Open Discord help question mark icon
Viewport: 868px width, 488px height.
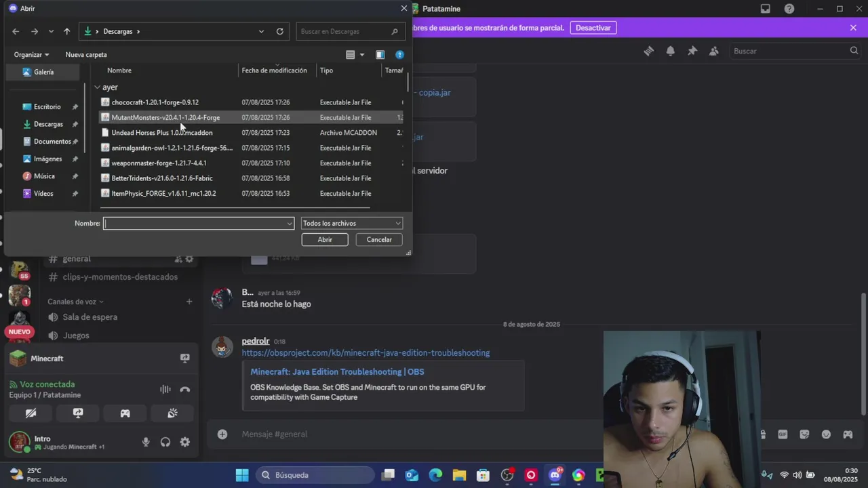coord(789,9)
